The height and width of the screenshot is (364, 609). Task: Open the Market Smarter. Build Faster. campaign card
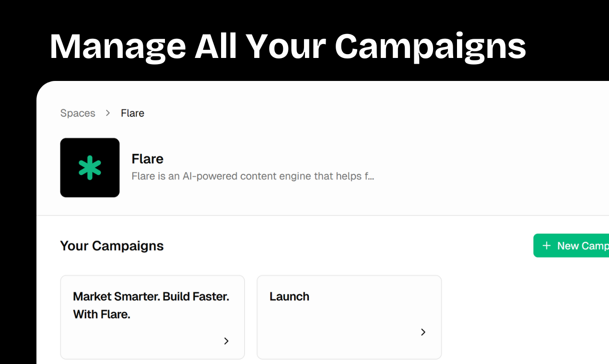click(x=152, y=317)
